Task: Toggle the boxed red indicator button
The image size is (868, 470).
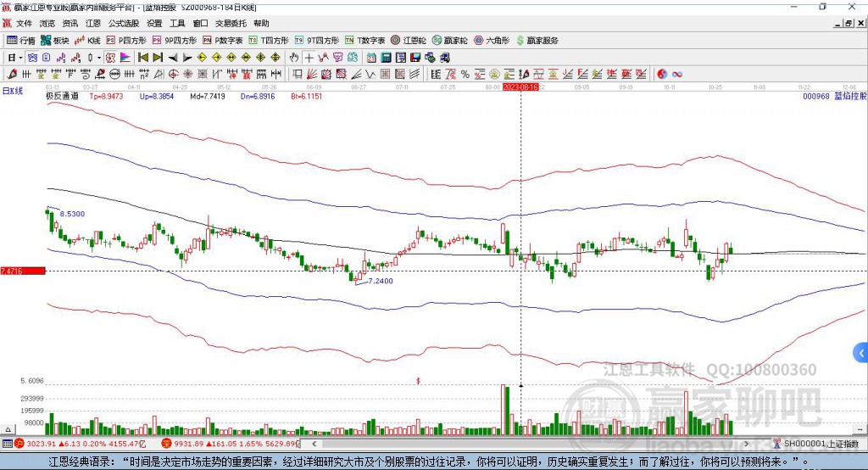Action: [x=111, y=57]
